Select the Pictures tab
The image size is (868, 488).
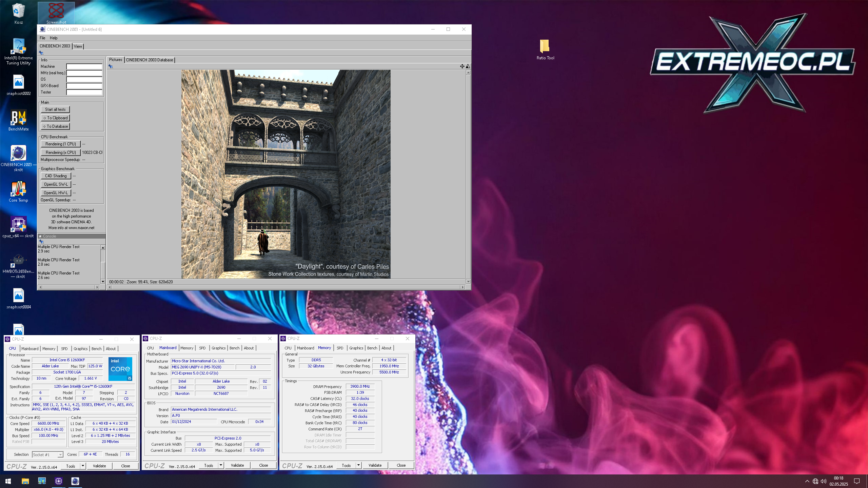(115, 60)
